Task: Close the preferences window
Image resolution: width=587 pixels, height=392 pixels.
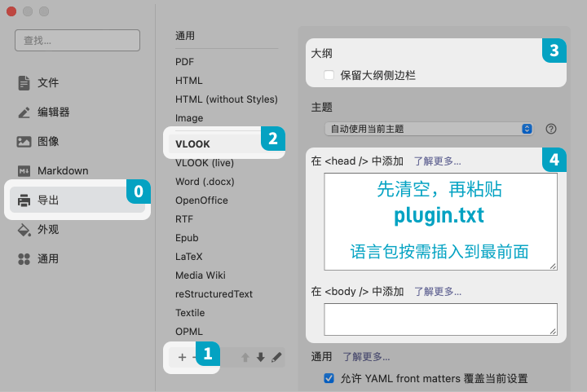Action: (x=11, y=11)
